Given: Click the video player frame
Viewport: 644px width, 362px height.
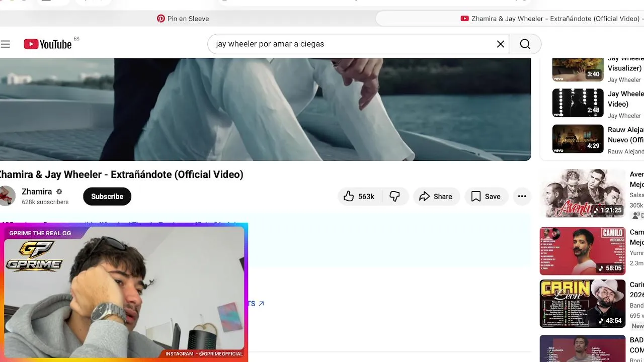Looking at the screenshot, I should click(265, 110).
